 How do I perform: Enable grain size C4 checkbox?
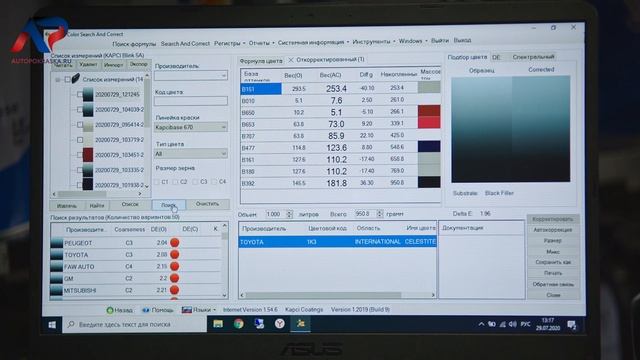click(x=215, y=182)
